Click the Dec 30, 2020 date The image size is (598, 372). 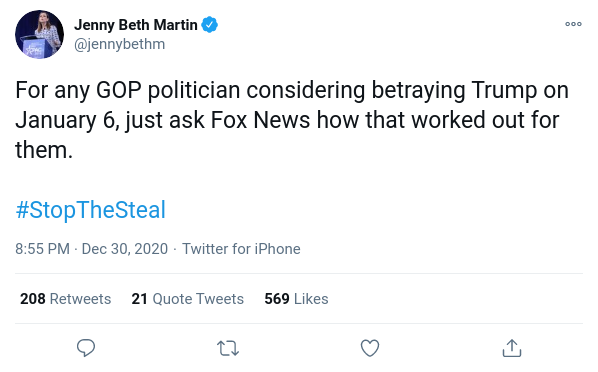[x=125, y=249]
